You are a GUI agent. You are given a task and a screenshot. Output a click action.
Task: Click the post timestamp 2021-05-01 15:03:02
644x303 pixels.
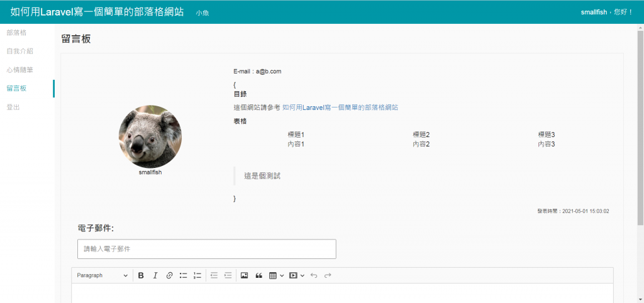point(586,211)
